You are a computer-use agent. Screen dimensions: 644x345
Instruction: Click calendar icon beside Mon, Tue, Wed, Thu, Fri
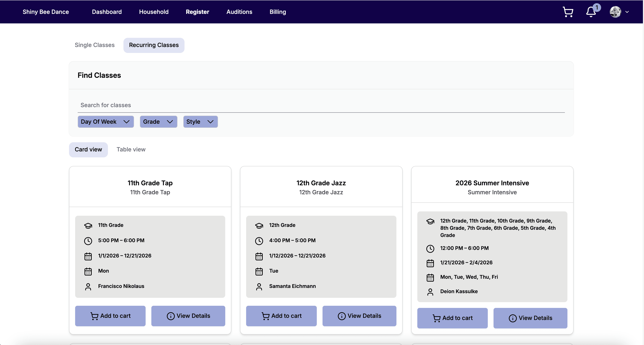430,277
